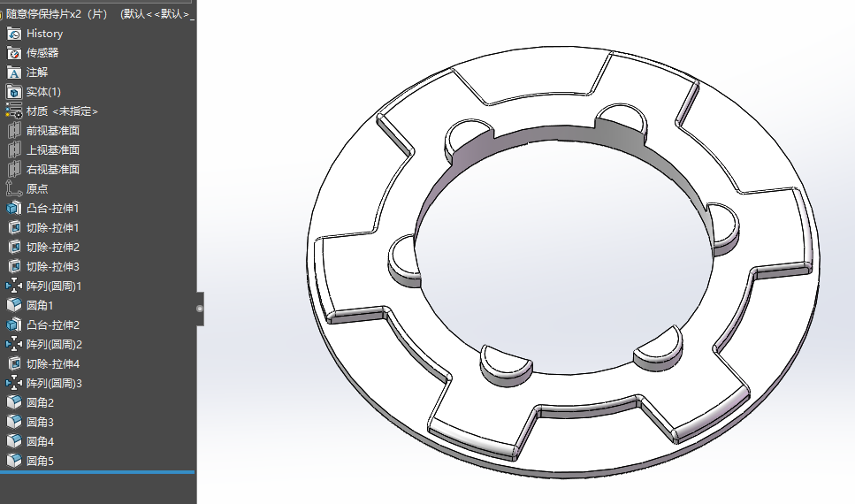The width and height of the screenshot is (855, 504).
Task: Click the 实体(1) solid bodies icon
Action: [x=13, y=92]
